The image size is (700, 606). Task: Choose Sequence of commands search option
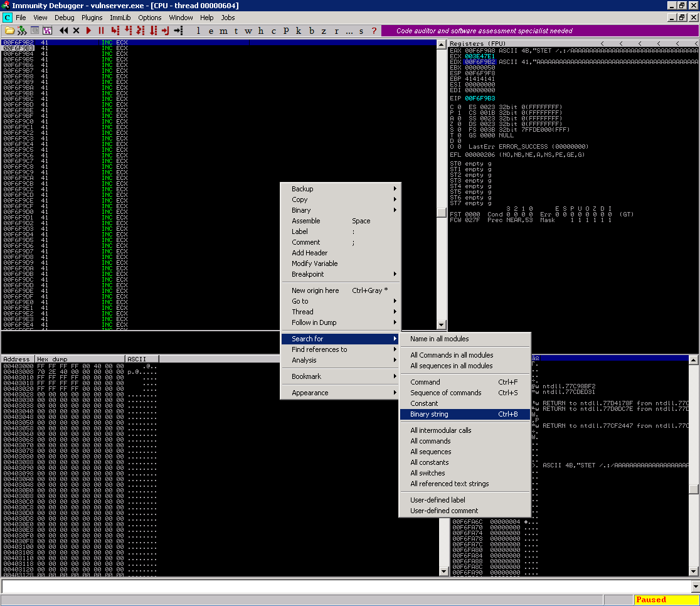pyautogui.click(x=465, y=393)
